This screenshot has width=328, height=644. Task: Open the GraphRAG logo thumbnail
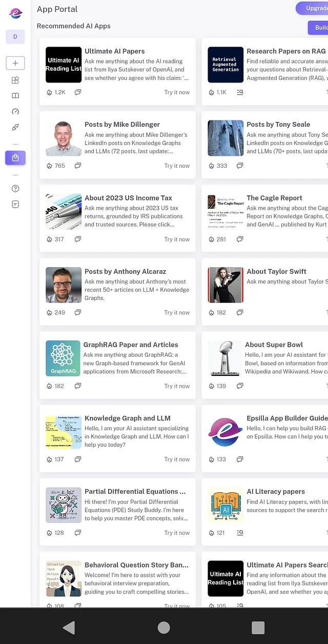63,358
